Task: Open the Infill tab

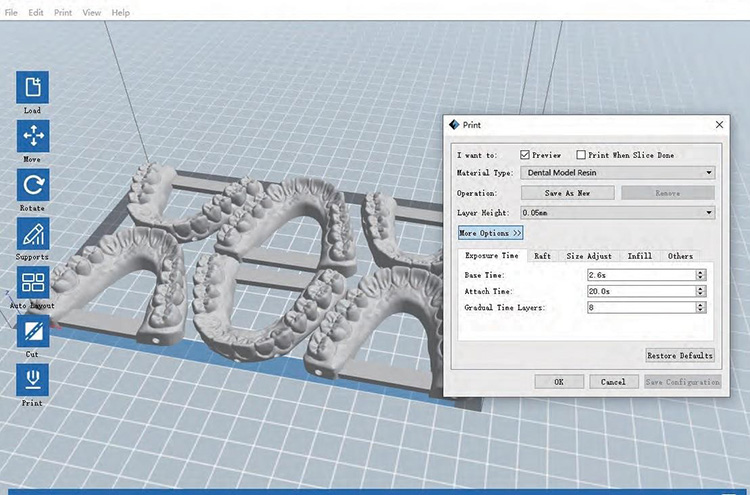Action: pyautogui.click(x=639, y=256)
